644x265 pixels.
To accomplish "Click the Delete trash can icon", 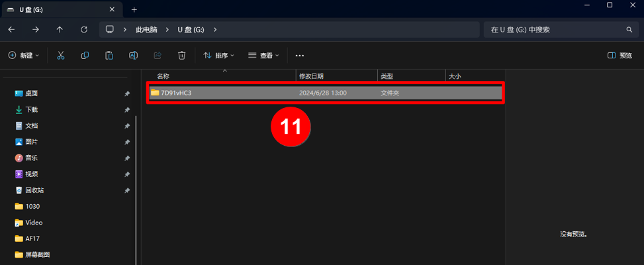I will [181, 56].
